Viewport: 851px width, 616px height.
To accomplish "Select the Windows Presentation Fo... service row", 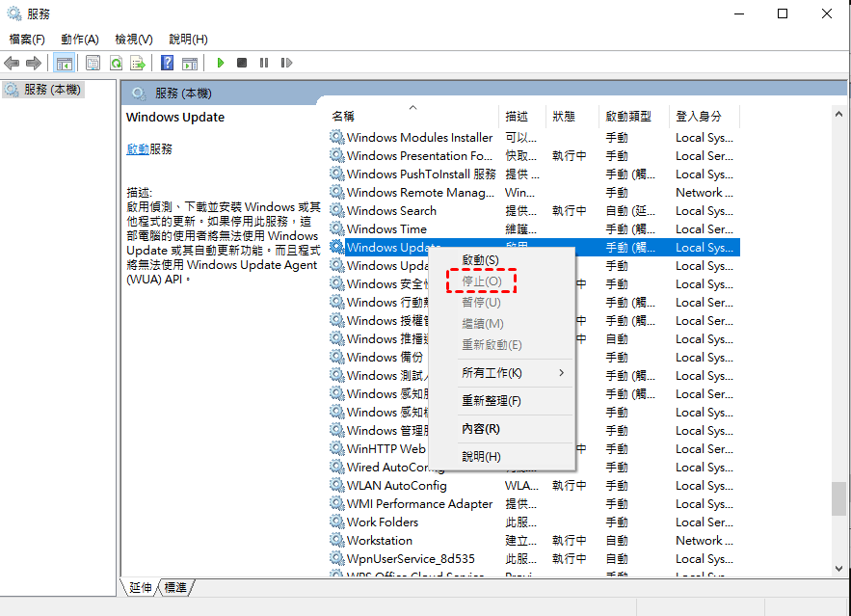I will pos(534,156).
